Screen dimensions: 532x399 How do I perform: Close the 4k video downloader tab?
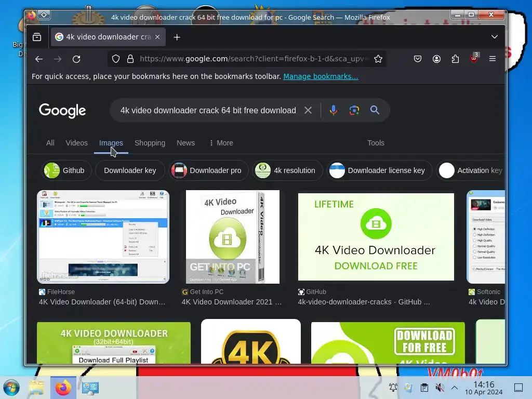[x=157, y=37]
